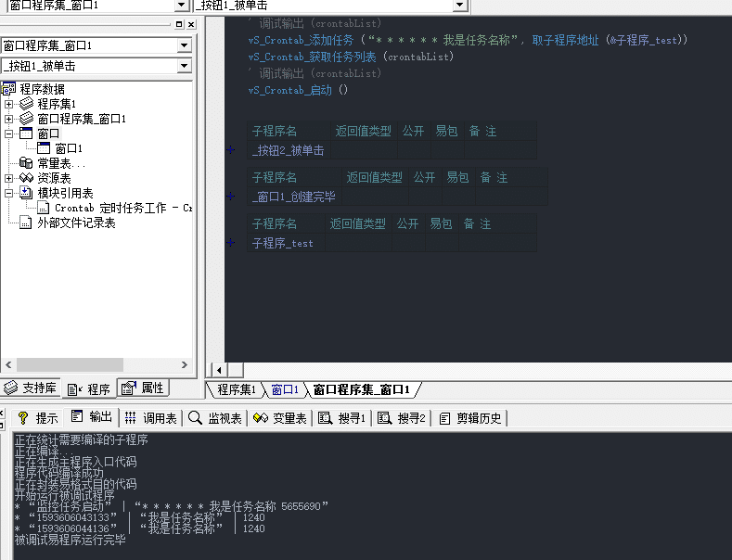The width and height of the screenshot is (732, 560).
Task: Select the 常量表 database icon
Action: point(26,163)
